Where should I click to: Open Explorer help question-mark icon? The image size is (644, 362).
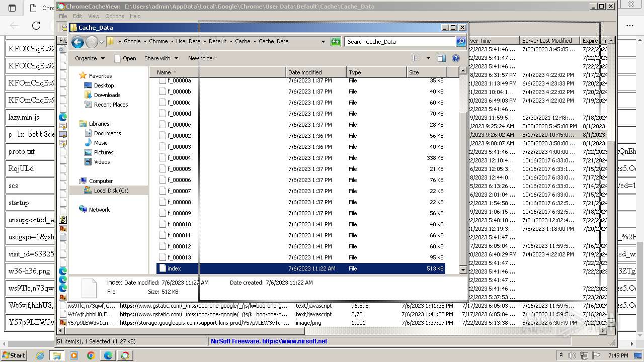[456, 58]
